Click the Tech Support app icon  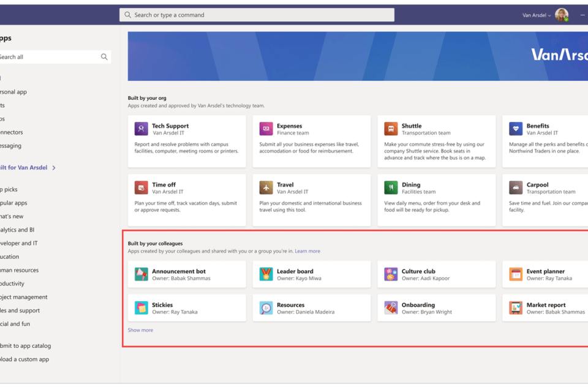click(x=141, y=129)
